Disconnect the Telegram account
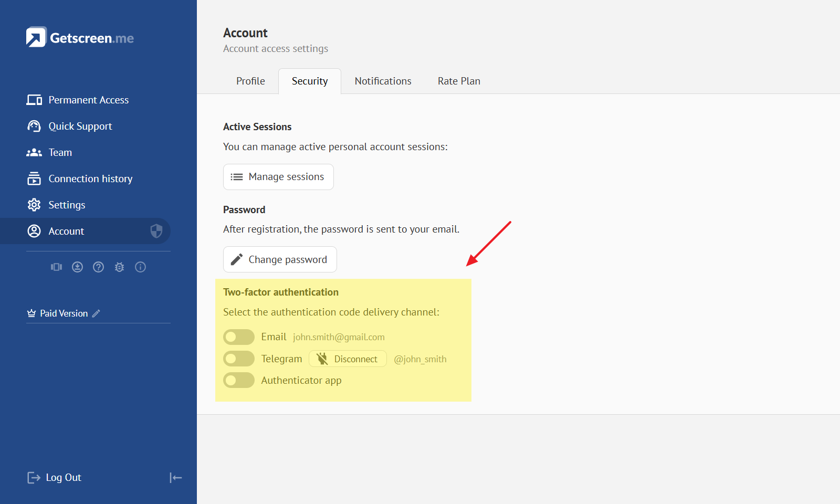Image resolution: width=840 pixels, height=504 pixels. click(x=348, y=359)
